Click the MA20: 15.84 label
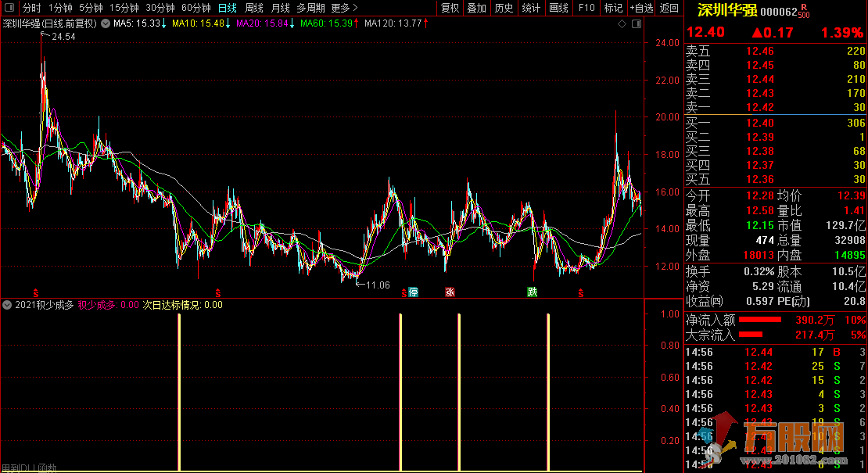868x473 pixels. (x=262, y=23)
